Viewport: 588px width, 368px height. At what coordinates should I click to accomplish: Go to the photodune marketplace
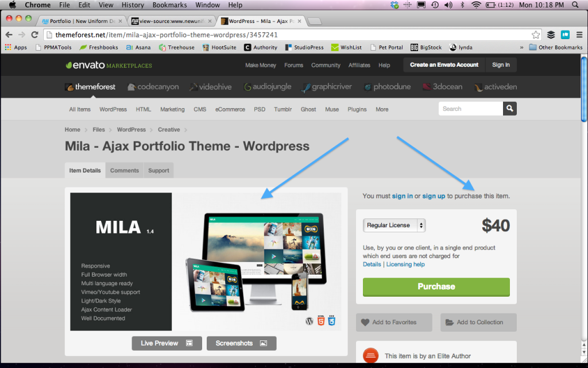click(387, 87)
